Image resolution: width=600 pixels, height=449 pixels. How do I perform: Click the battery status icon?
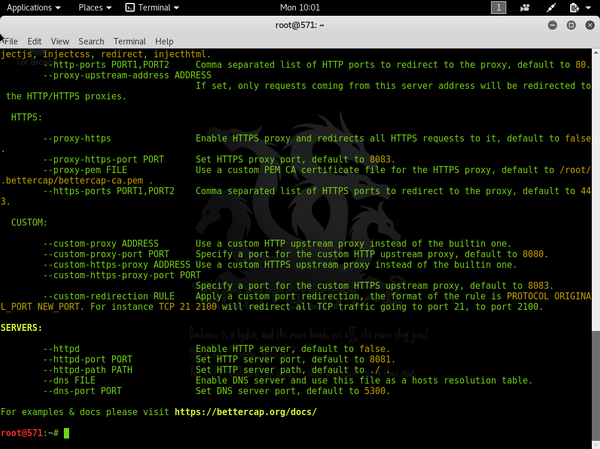tap(574, 8)
